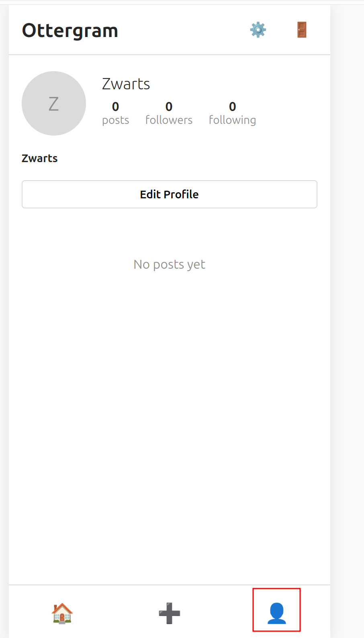Click the letter Z inside the avatar
Viewport: 364px width, 638px height.
pos(54,104)
